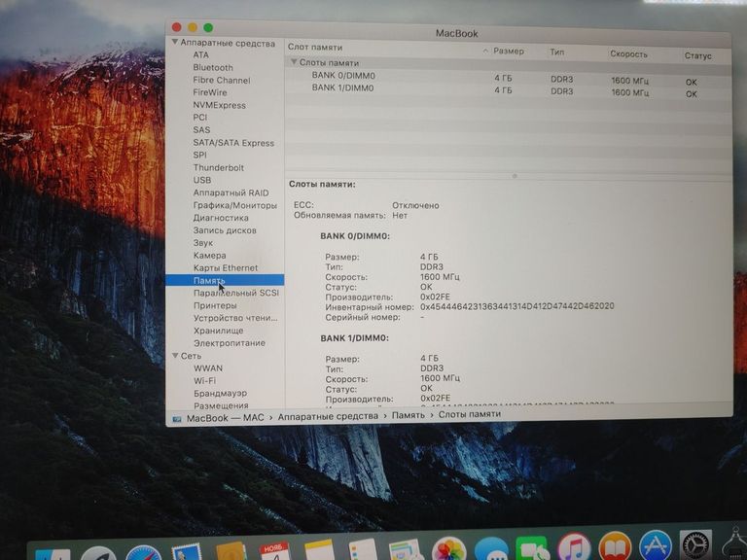Select SATA/SATA Express in sidebar
Screen dimensions: 747x560
[x=233, y=143]
